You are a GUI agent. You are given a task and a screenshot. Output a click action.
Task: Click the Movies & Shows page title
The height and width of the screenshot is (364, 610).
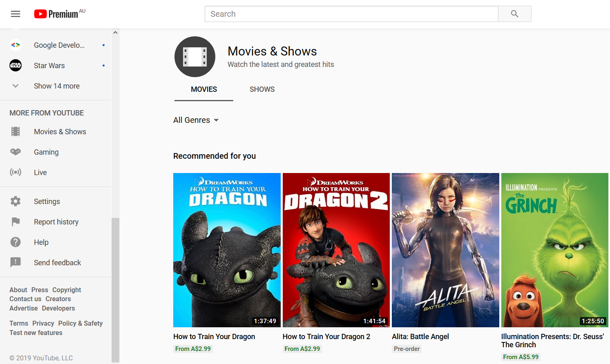272,51
